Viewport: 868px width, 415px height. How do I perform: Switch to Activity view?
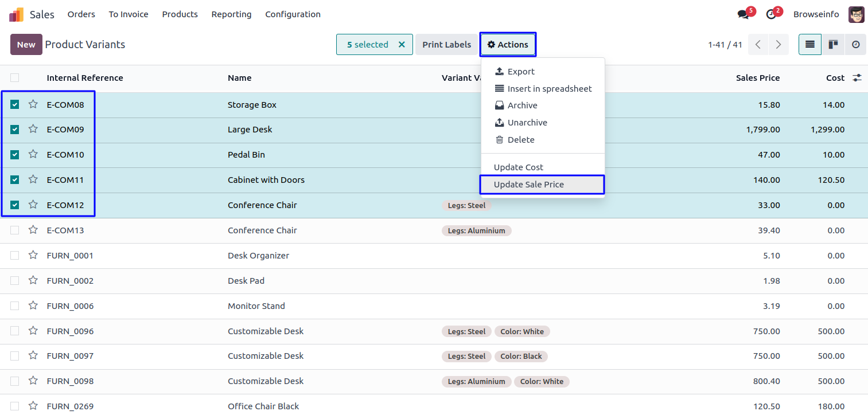[x=855, y=45]
